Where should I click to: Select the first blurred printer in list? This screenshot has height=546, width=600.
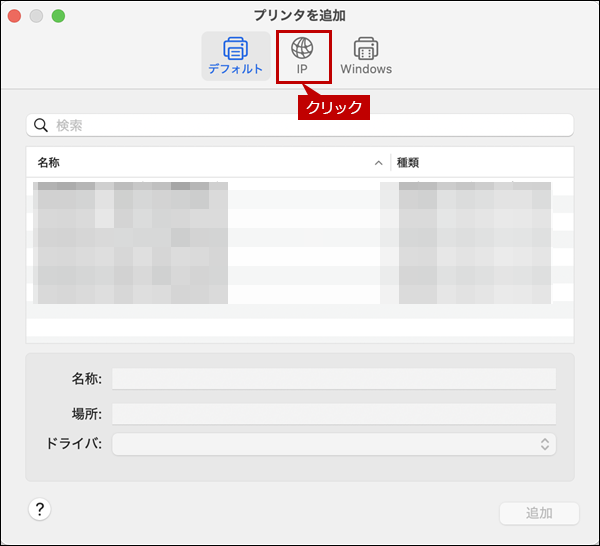pos(130,188)
